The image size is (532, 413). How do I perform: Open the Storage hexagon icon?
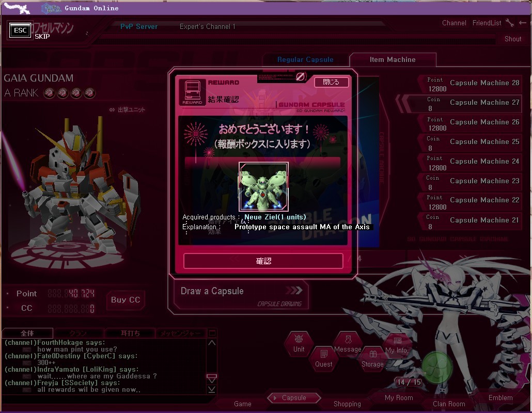(372, 359)
